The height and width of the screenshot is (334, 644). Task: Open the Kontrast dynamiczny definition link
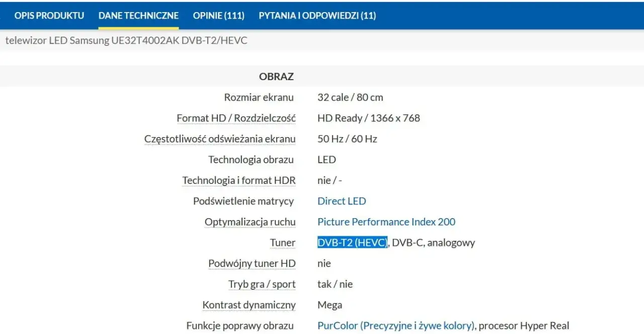pyautogui.click(x=249, y=304)
